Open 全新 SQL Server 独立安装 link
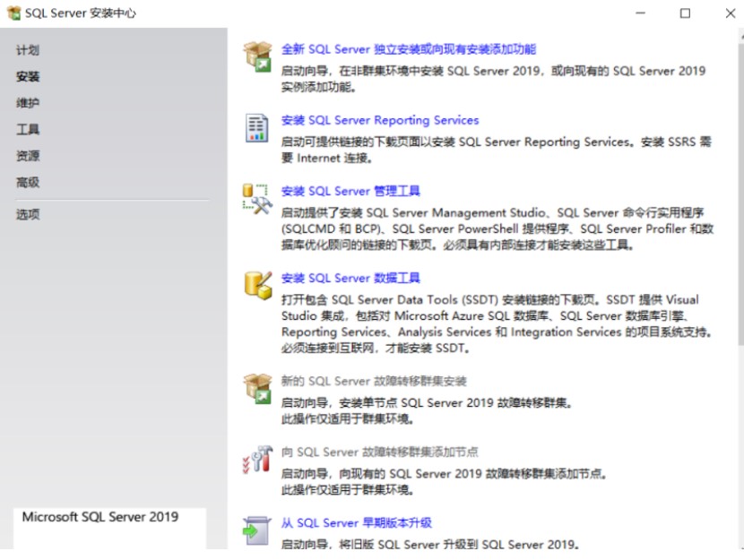Viewport: 744px width, 560px height. coord(409,49)
